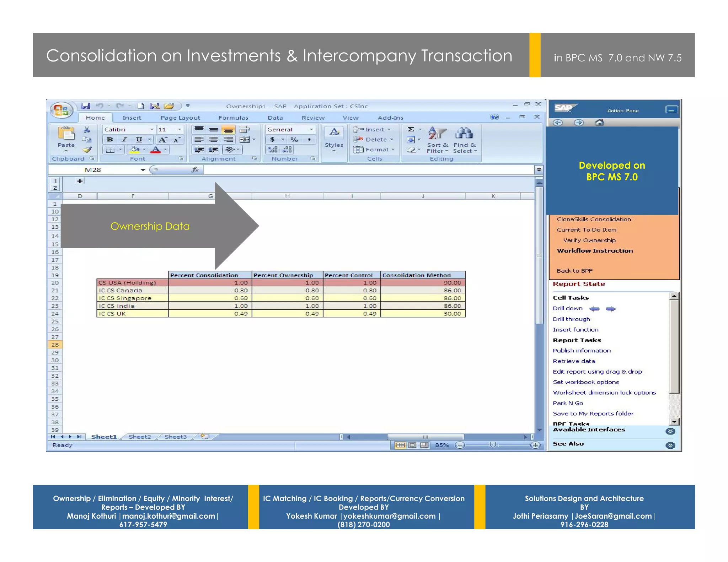Screen dimensions: 728x562
Task: Click the zoom slider handle
Action: pyautogui.click(x=493, y=445)
